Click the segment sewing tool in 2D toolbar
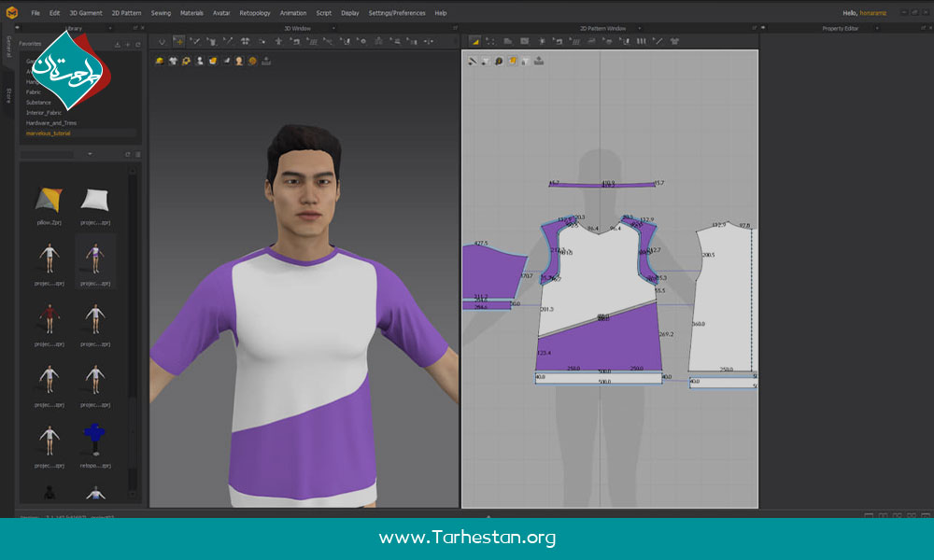934x560 pixels. 626,41
